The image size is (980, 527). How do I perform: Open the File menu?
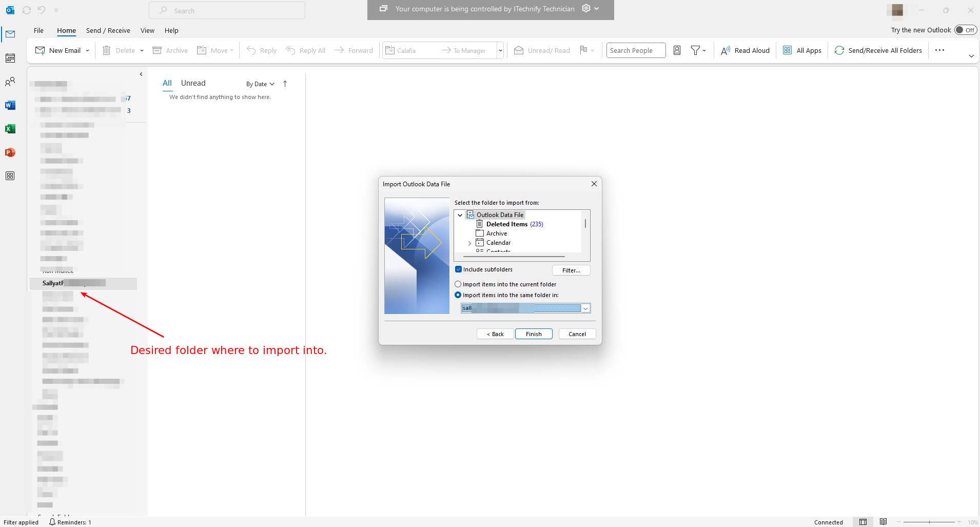click(38, 30)
